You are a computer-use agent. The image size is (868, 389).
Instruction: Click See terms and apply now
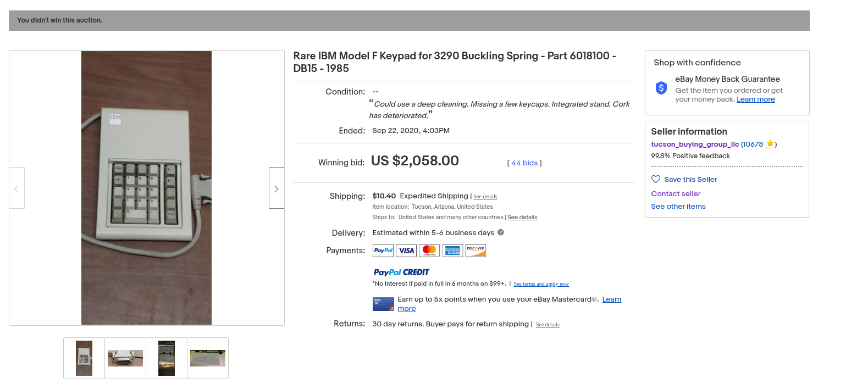541,284
